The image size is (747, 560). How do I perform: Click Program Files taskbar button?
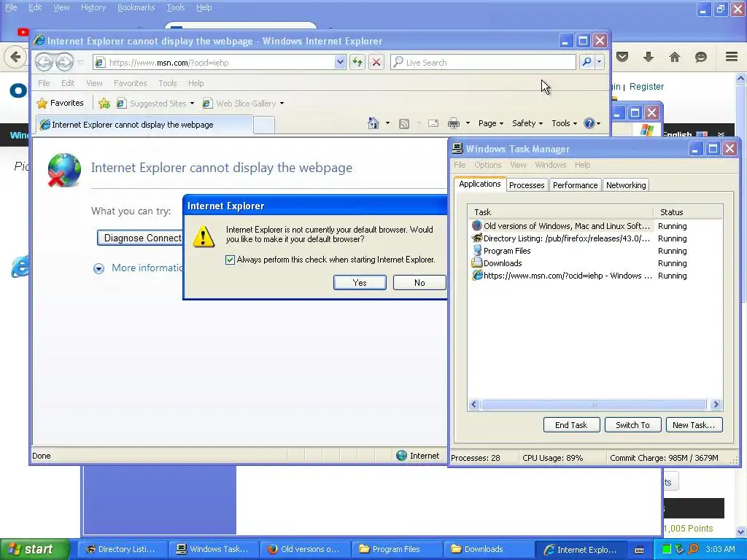pos(397,549)
